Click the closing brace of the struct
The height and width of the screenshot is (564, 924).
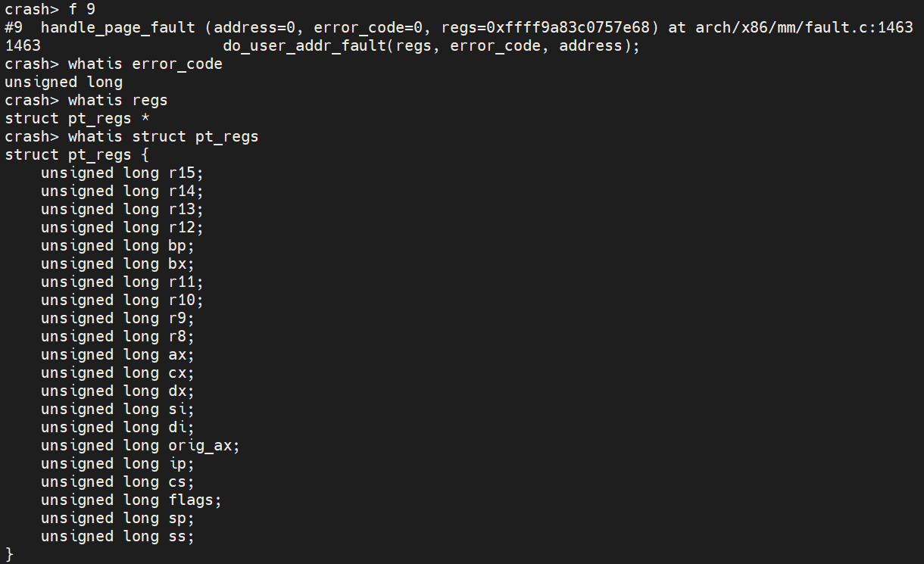(9, 554)
